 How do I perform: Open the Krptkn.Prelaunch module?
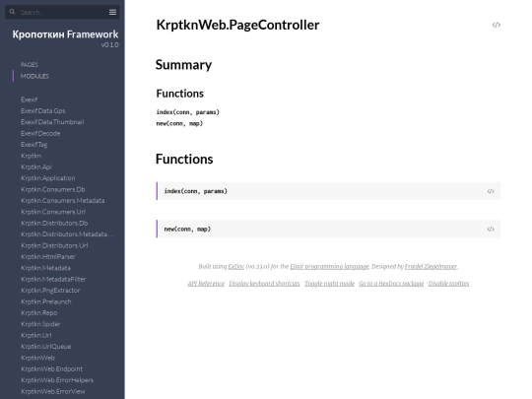tap(46, 301)
